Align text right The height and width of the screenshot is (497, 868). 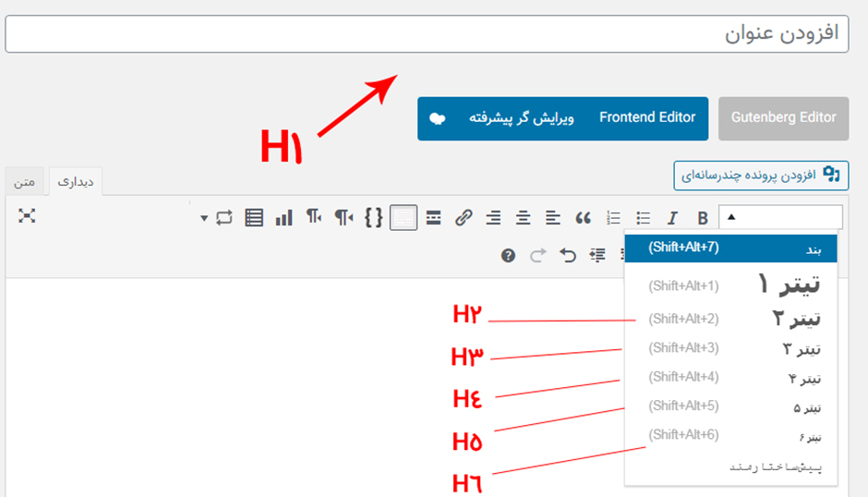(x=493, y=218)
